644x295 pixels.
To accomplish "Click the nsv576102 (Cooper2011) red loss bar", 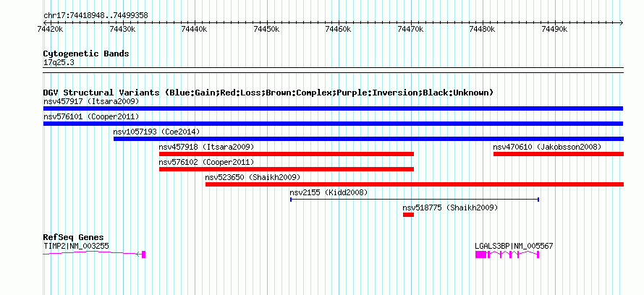I will tap(287, 169).
